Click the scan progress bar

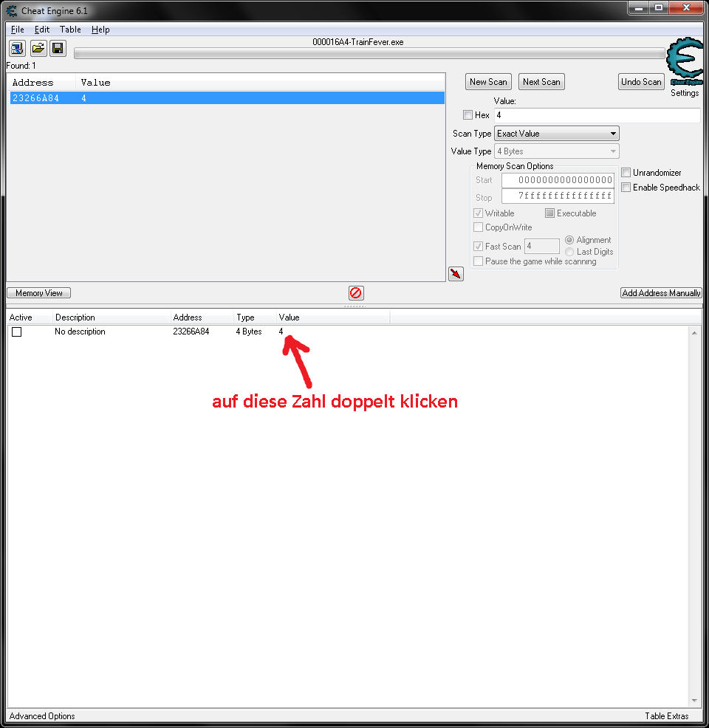point(369,54)
